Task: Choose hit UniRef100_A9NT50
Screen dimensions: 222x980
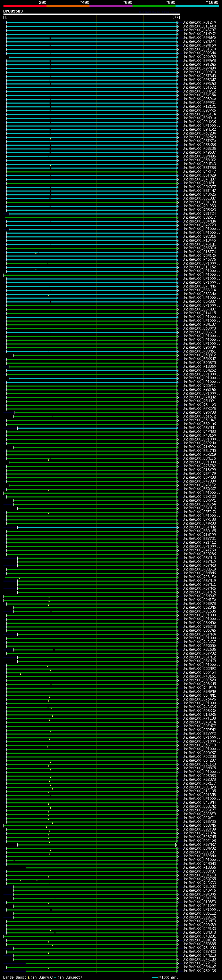Action: coord(199,45)
